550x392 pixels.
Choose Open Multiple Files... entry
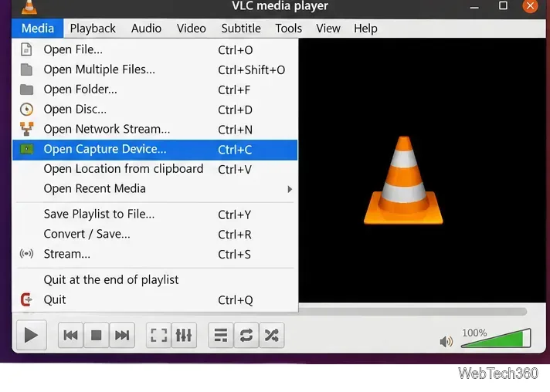click(154, 69)
